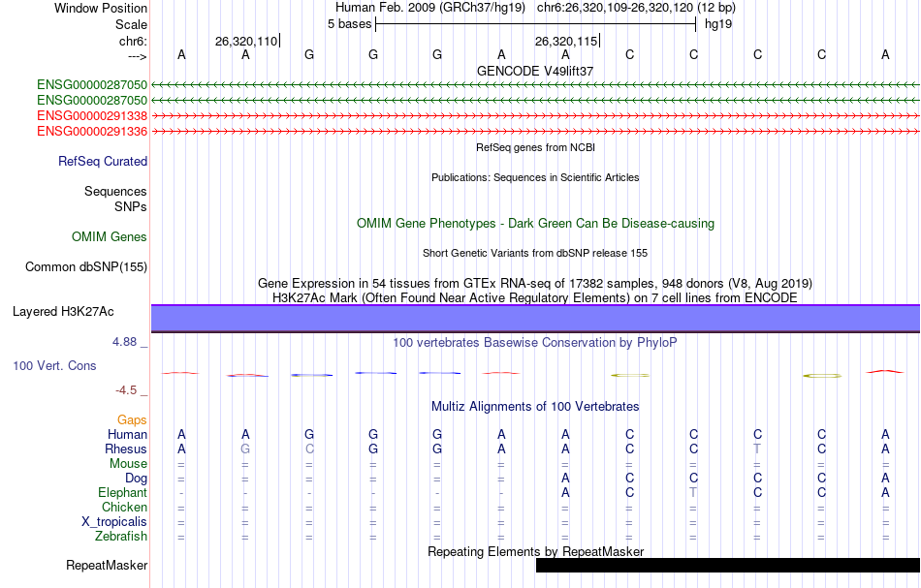Click the Basewise Conservation by PhyloP title
The height and width of the screenshot is (588, 921).
(x=535, y=343)
